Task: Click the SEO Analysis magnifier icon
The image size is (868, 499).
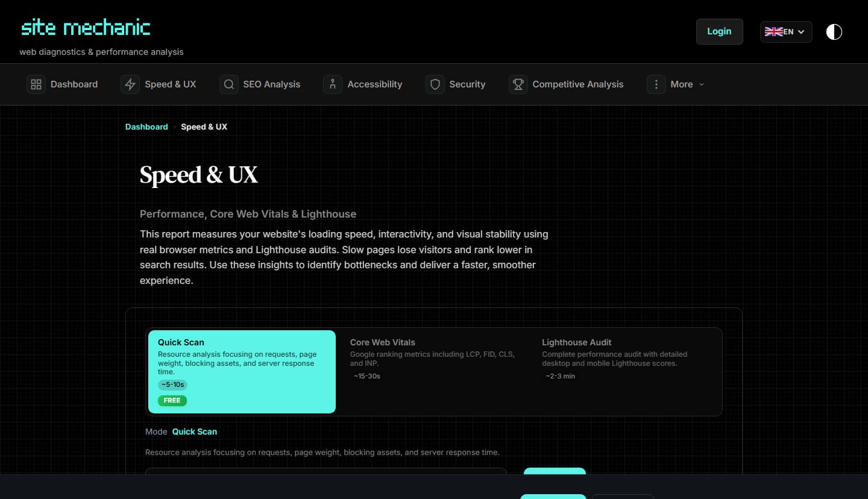Action: point(229,84)
